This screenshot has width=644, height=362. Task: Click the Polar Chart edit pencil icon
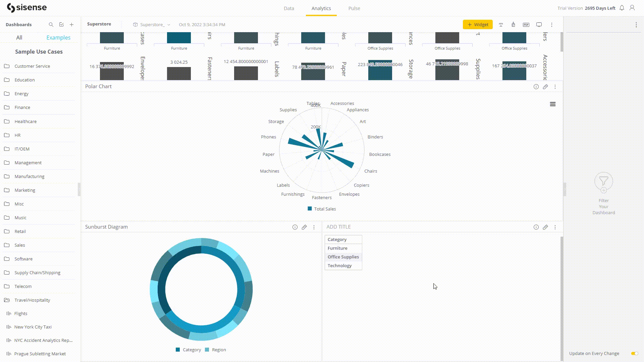(x=545, y=86)
